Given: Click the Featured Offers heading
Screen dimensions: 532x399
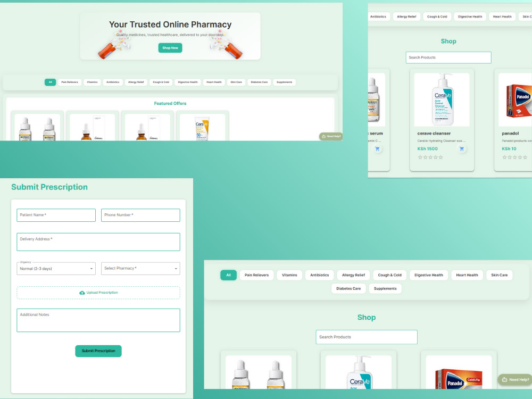Looking at the screenshot, I should point(170,104).
